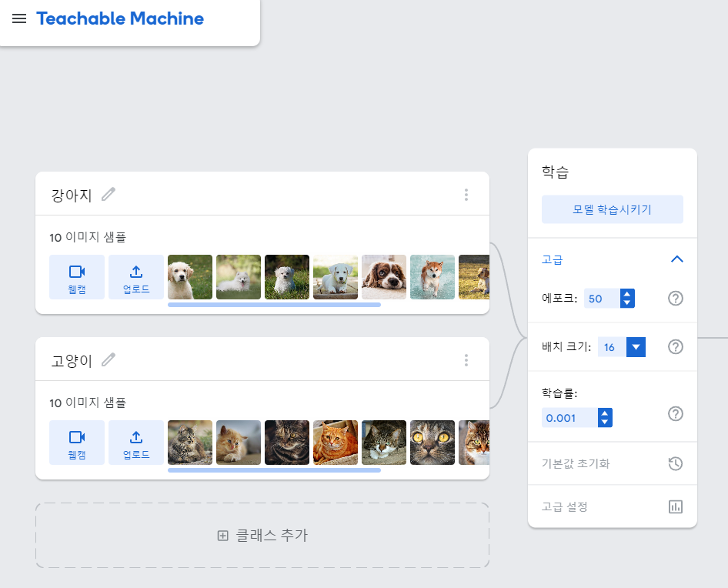
Task: Click '10 이미지 샘플' text in 강아지 class
Action: click(88, 237)
